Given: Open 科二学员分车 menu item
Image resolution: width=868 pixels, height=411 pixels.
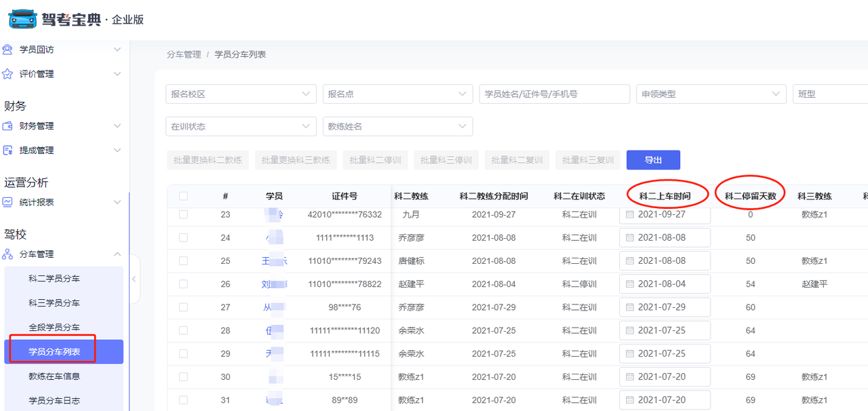Looking at the screenshot, I should [x=64, y=279].
